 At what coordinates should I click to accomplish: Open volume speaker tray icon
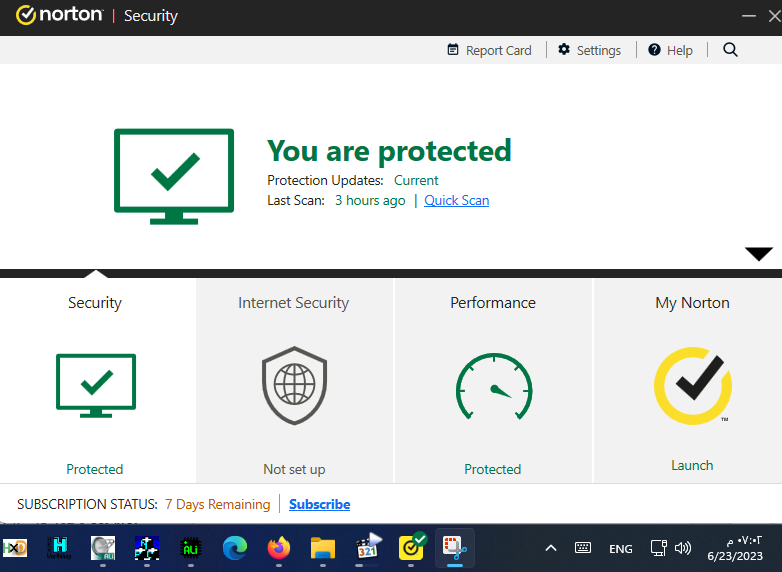(683, 548)
